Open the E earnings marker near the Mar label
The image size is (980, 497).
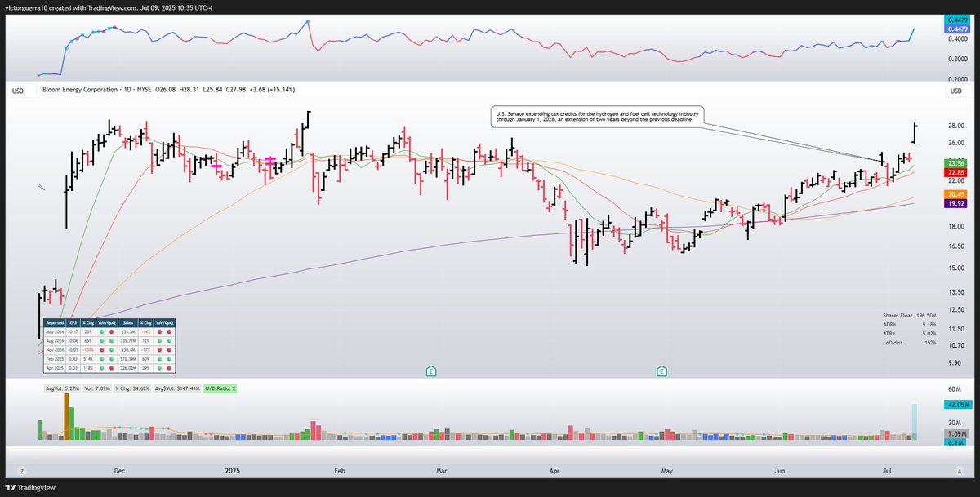(x=430, y=371)
